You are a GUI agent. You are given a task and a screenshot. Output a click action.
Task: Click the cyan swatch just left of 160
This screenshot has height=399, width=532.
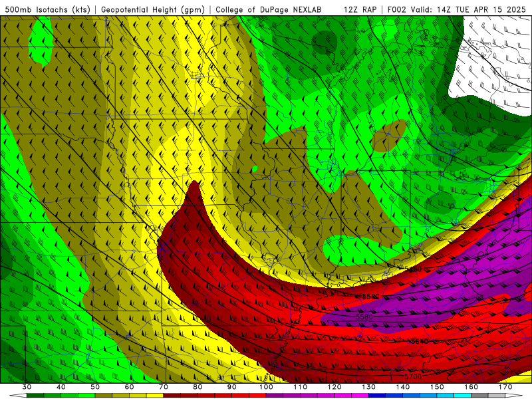tap(463, 396)
